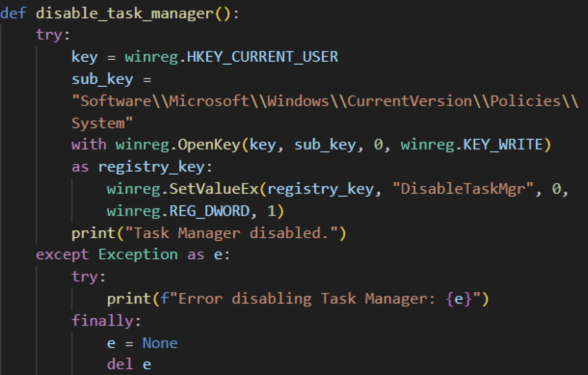Select the def keyword on line one
This screenshot has width=588, height=375.
click(x=12, y=13)
